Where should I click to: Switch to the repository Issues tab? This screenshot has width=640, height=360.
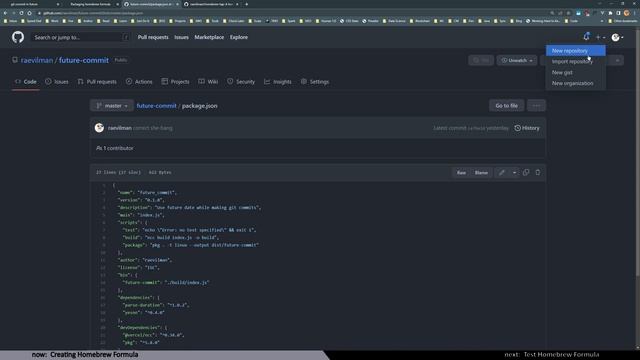coord(57,82)
